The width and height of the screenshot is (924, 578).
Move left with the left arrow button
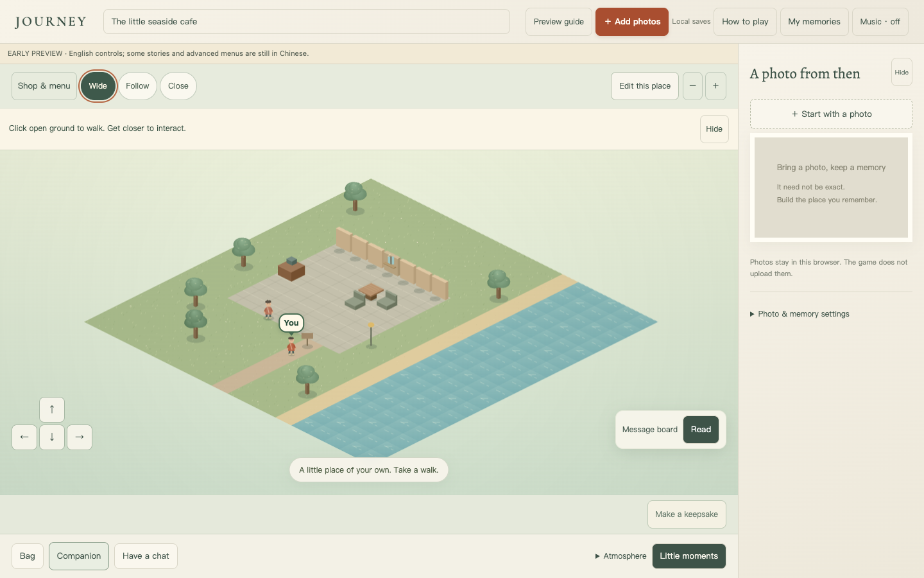(x=24, y=437)
